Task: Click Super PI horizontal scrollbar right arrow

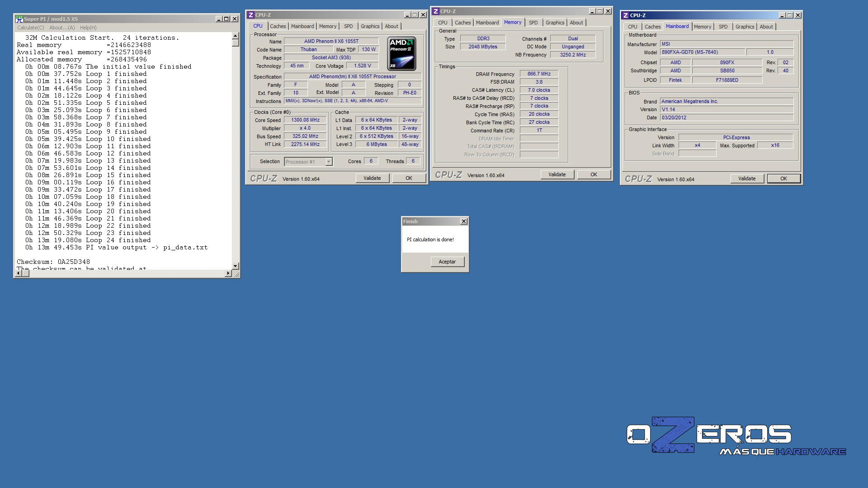Action: [228, 273]
